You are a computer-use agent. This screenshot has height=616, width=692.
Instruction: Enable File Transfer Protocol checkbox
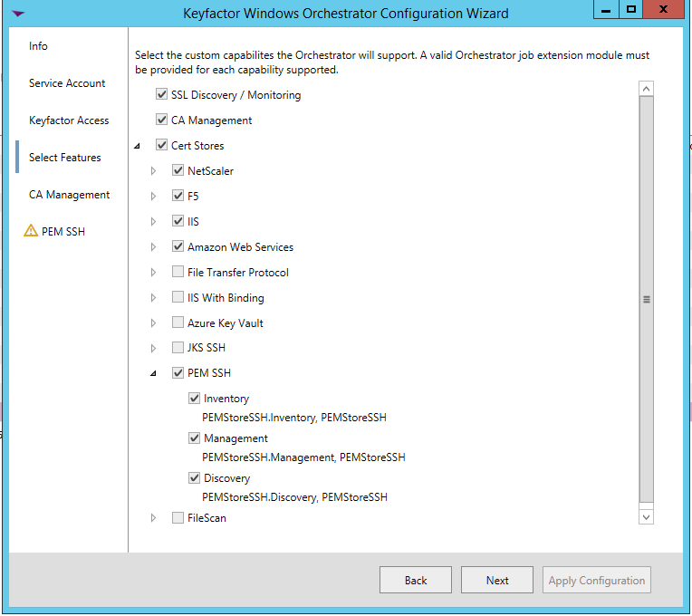coord(178,272)
